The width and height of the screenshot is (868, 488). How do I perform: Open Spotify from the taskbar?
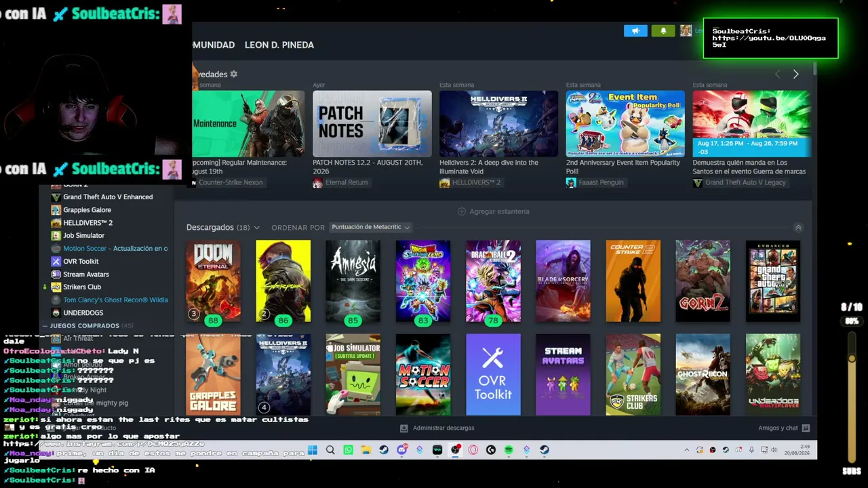click(x=509, y=450)
